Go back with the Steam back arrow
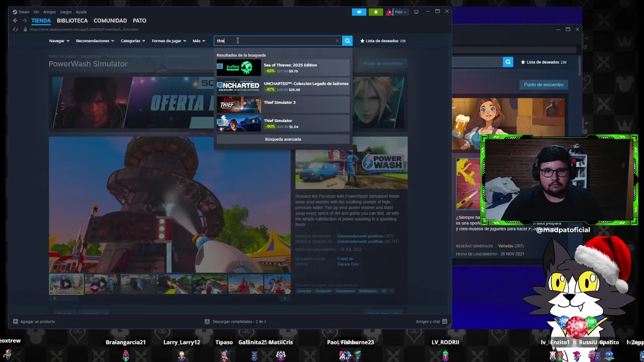Image resolution: width=644 pixels, height=362 pixels. coord(15,21)
